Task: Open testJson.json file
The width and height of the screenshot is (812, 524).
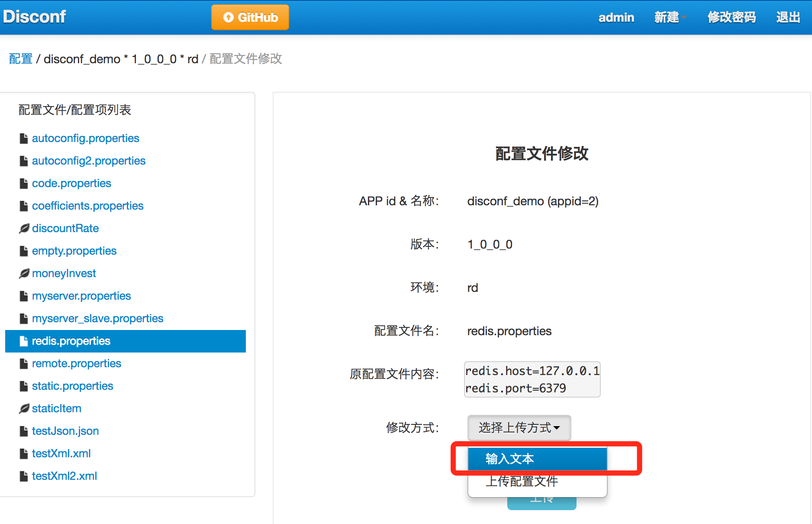Action: [x=65, y=431]
